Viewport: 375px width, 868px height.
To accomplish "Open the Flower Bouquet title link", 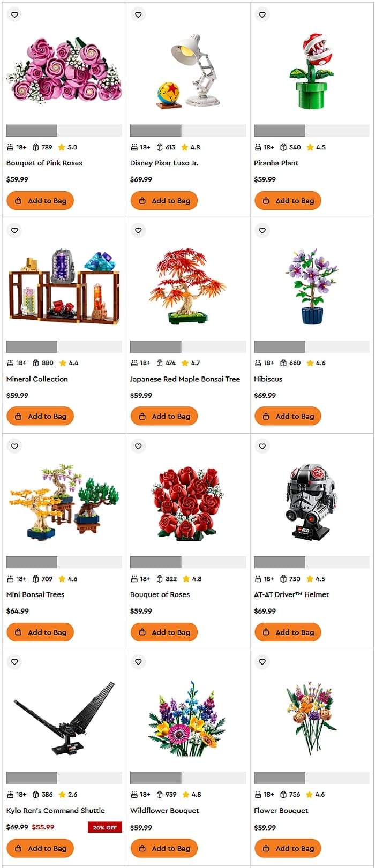I will pos(281,811).
